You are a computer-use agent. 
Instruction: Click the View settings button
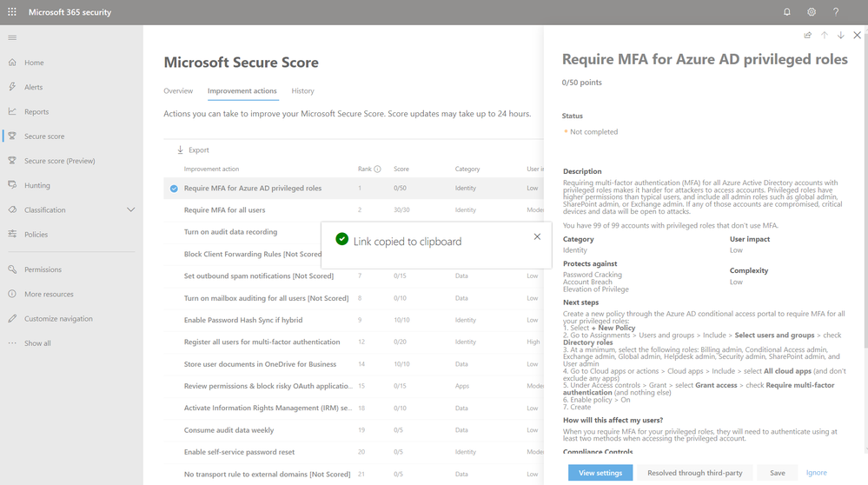pyautogui.click(x=600, y=472)
